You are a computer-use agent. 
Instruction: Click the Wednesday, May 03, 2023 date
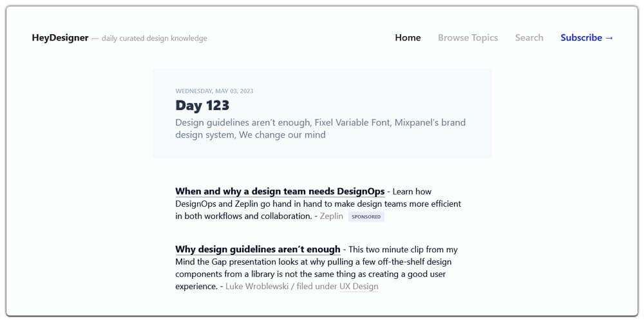click(214, 91)
